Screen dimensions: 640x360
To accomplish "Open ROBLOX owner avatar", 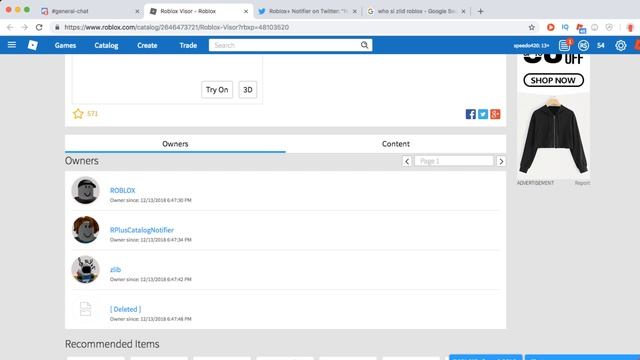I will [x=85, y=190].
